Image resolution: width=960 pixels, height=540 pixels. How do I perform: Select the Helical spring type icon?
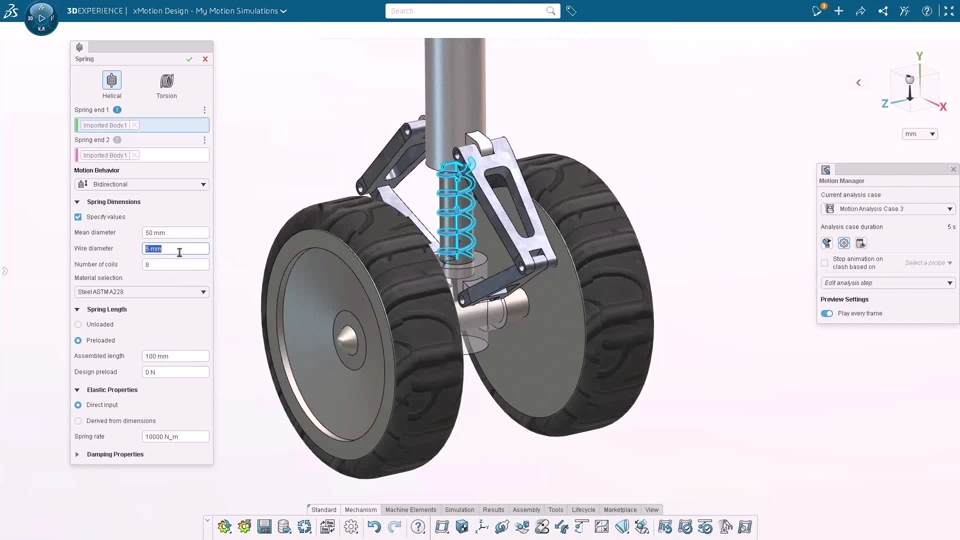[111, 80]
